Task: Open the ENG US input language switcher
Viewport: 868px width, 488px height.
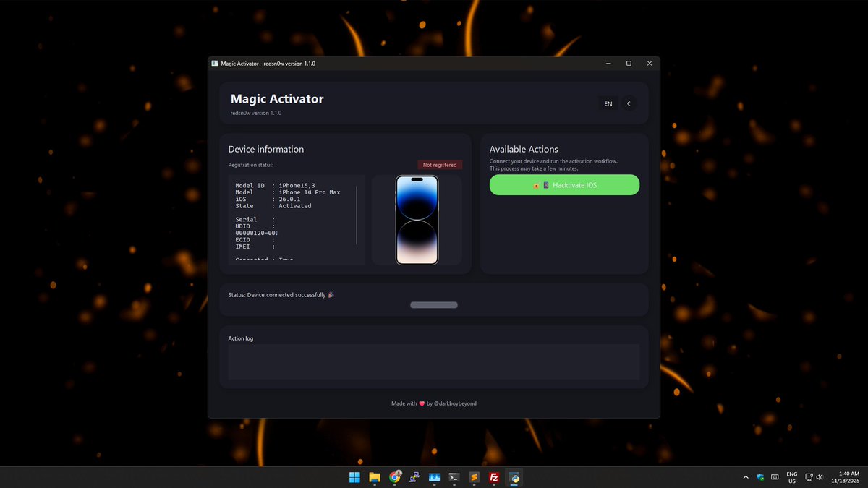Action: (792, 477)
